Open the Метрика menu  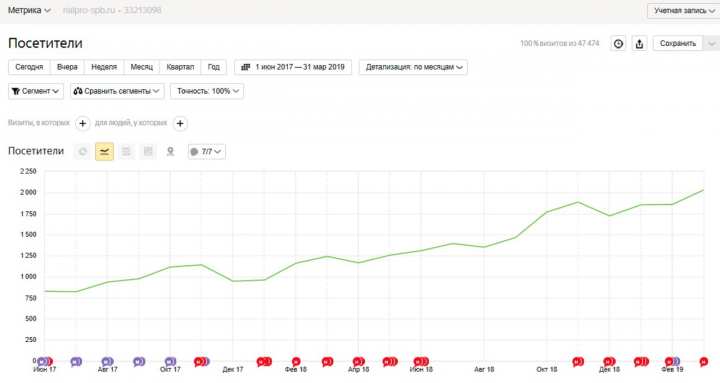[29, 10]
